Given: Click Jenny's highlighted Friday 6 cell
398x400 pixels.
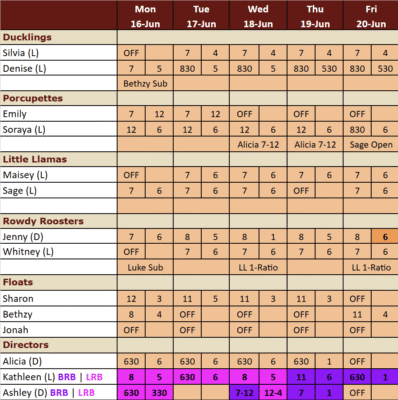Looking at the screenshot, I should (x=385, y=237).
